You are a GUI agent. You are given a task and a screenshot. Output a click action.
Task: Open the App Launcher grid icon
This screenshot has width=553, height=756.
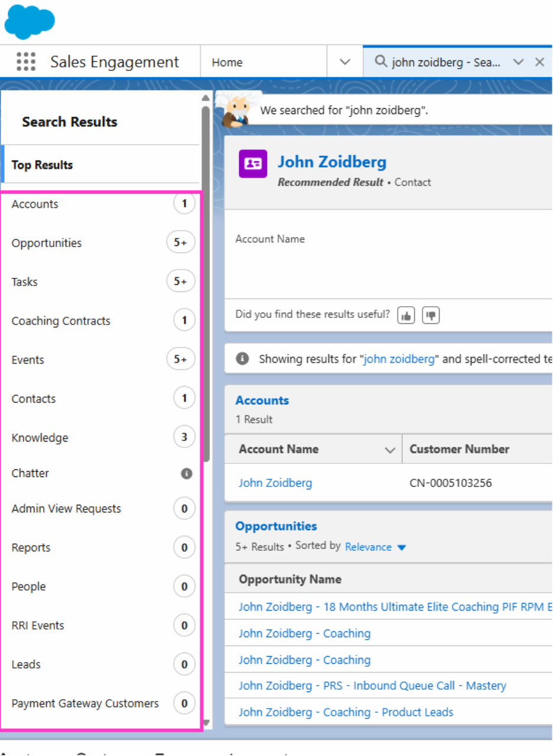coord(26,61)
